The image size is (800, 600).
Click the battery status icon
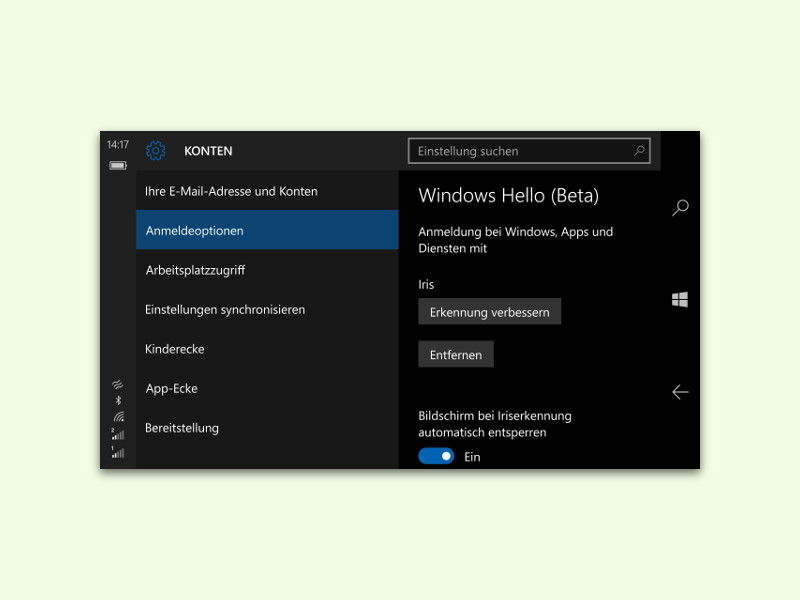click(118, 165)
